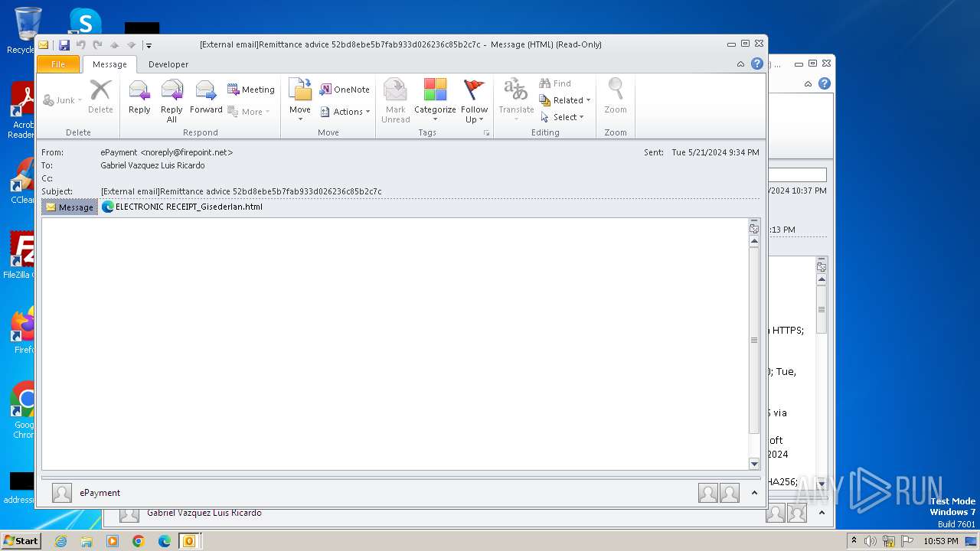The width and height of the screenshot is (980, 551).
Task: Select the Message attachment tab
Action: pyautogui.click(x=70, y=207)
